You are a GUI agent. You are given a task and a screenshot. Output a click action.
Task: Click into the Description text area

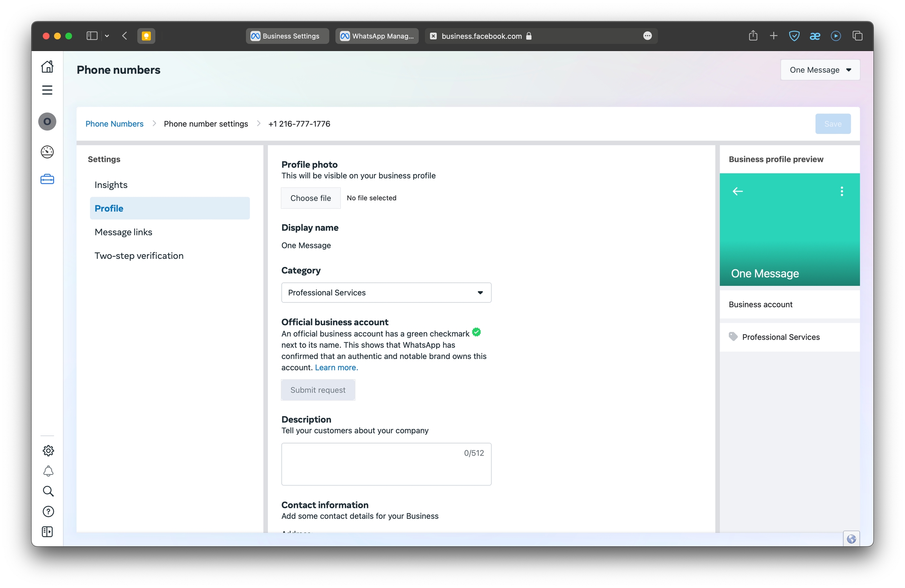(x=386, y=464)
